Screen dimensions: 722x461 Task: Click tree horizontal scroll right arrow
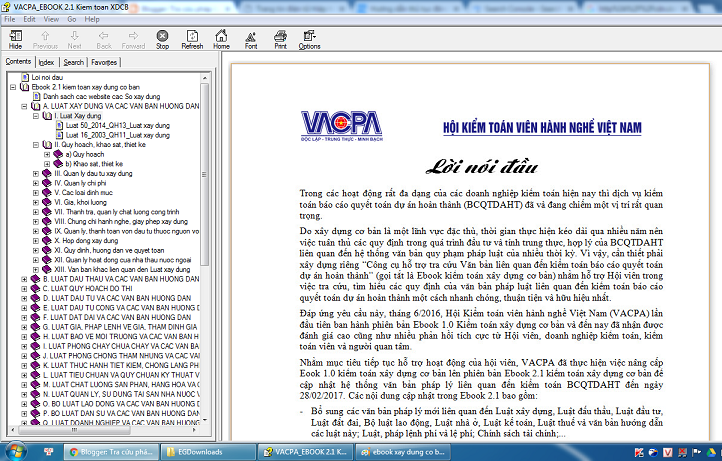coord(194,430)
